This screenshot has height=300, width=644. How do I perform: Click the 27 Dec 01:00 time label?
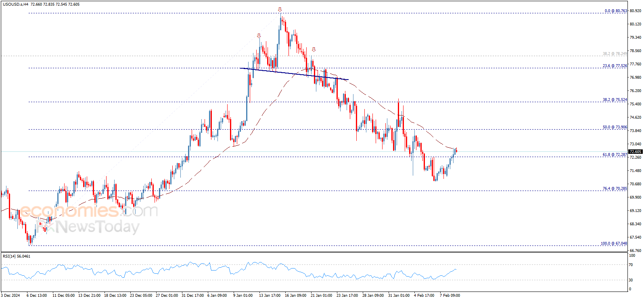click(x=167, y=296)
